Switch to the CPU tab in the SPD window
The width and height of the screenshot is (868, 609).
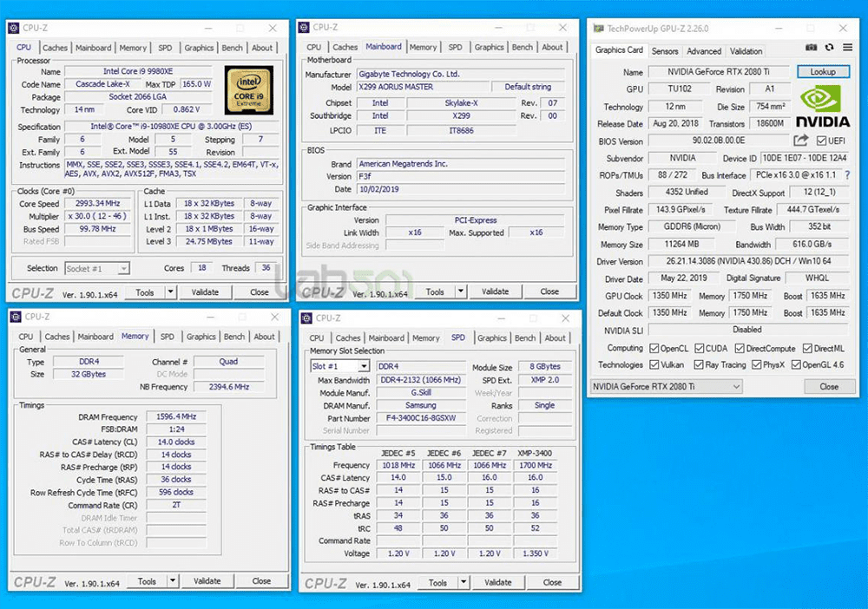[317, 338]
